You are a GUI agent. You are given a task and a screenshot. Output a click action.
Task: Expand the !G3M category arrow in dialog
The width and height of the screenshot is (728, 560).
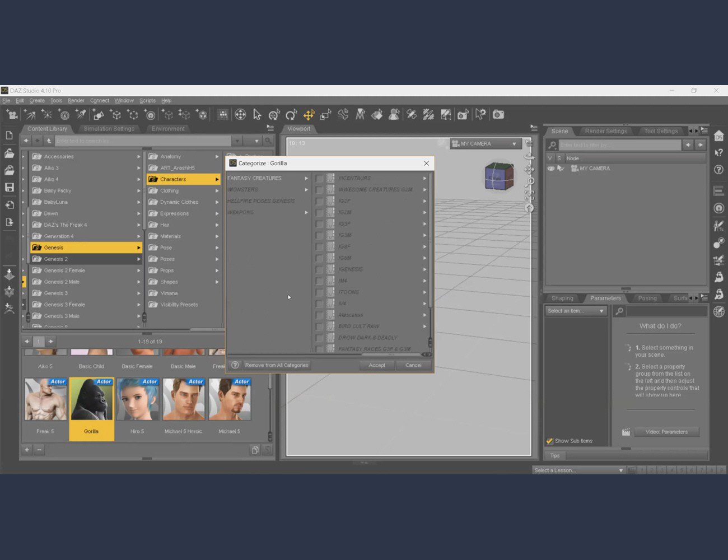click(424, 235)
